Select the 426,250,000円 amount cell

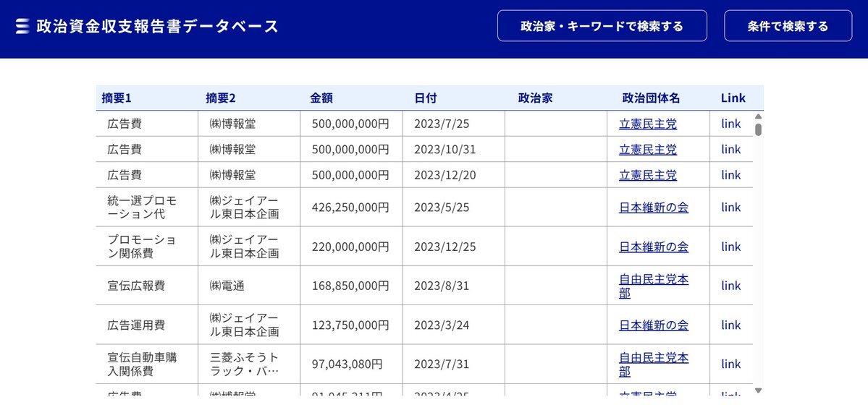[x=352, y=208]
